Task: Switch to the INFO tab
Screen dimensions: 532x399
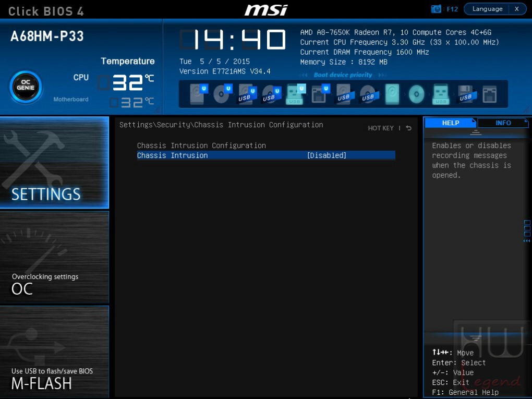Action: pos(503,123)
